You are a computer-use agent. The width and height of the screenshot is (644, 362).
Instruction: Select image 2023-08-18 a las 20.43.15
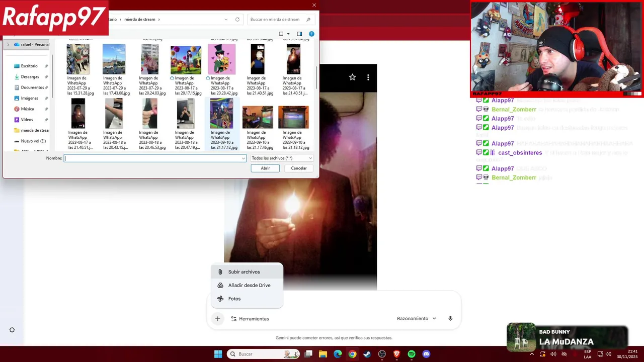[114, 124]
